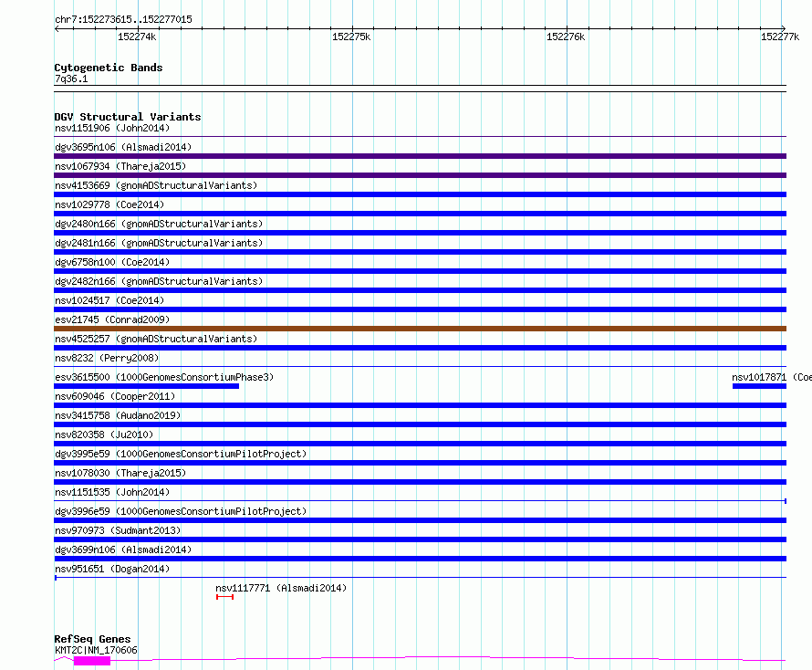Select variant esv3615500 (1000GenomesConsortiumPhase3)
The image size is (812, 670).
pos(164,377)
